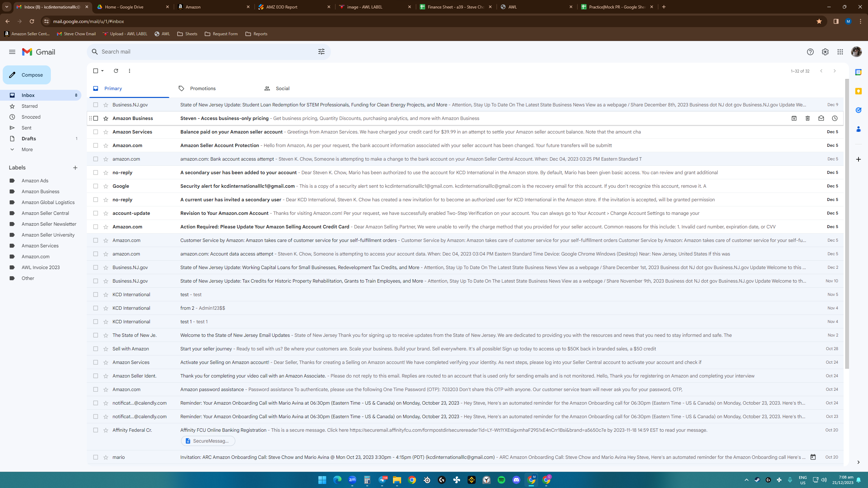The image size is (868, 488).
Task: Show hidden system tray icons
Action: click(746, 480)
